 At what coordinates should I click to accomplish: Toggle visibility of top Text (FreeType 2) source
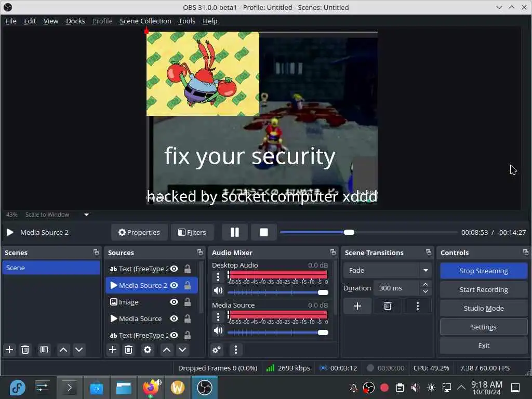[x=174, y=269]
